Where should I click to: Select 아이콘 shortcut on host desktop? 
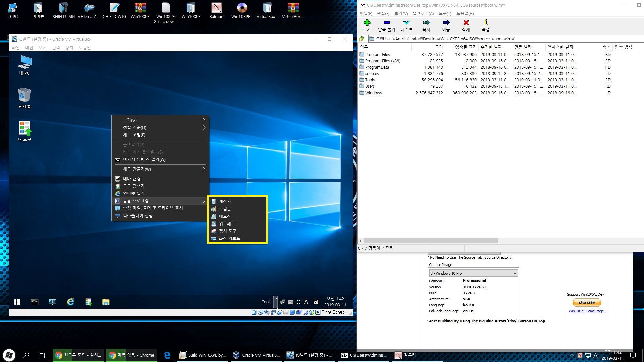click(x=38, y=10)
